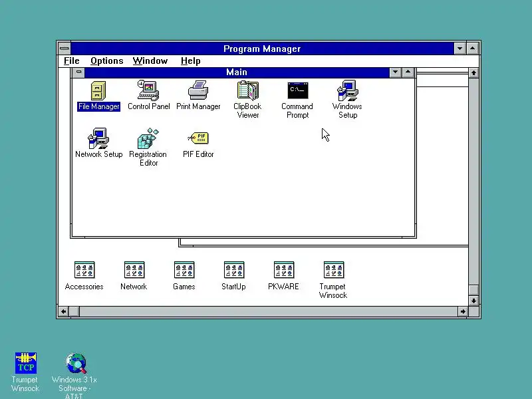The width and height of the screenshot is (532, 399).
Task: Click the "Accessories" group label text
Action: (x=84, y=287)
